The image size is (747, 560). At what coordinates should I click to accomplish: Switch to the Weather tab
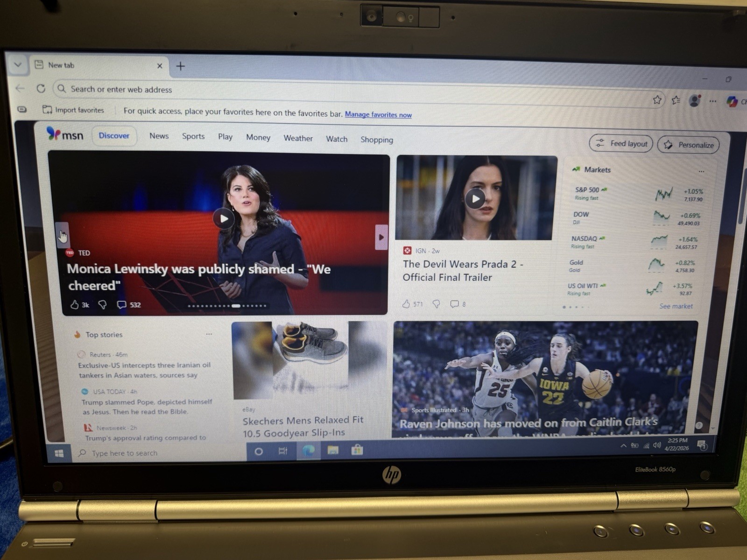click(298, 138)
